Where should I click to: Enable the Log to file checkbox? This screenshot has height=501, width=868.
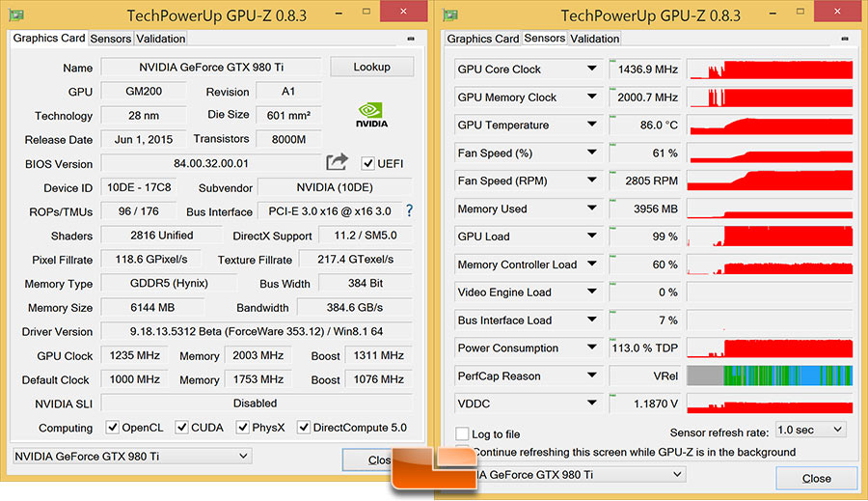[462, 433]
